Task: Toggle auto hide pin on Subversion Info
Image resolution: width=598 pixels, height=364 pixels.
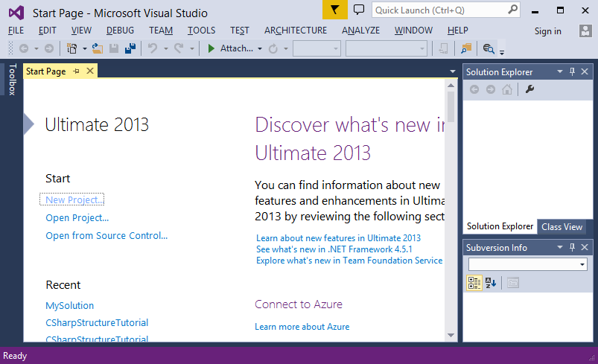Action: 572,247
